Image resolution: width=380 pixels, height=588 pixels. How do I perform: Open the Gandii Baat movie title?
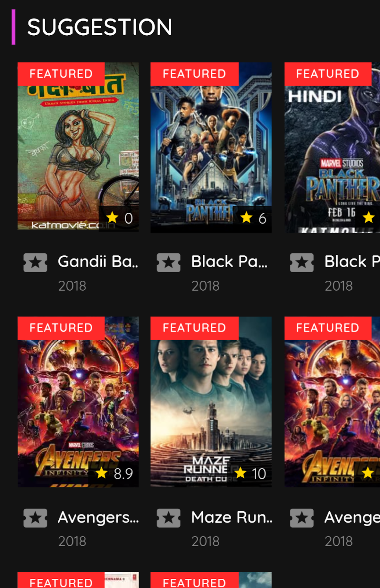(98, 262)
